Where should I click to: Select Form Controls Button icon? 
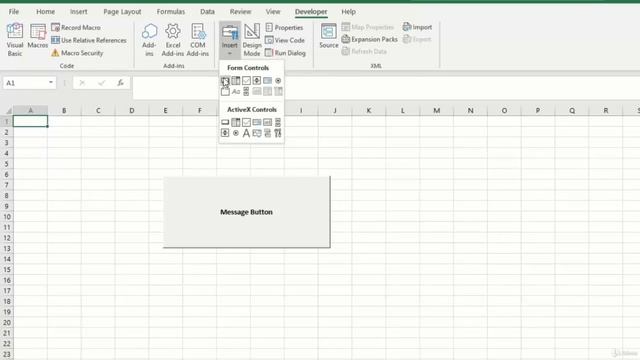pos(225,81)
